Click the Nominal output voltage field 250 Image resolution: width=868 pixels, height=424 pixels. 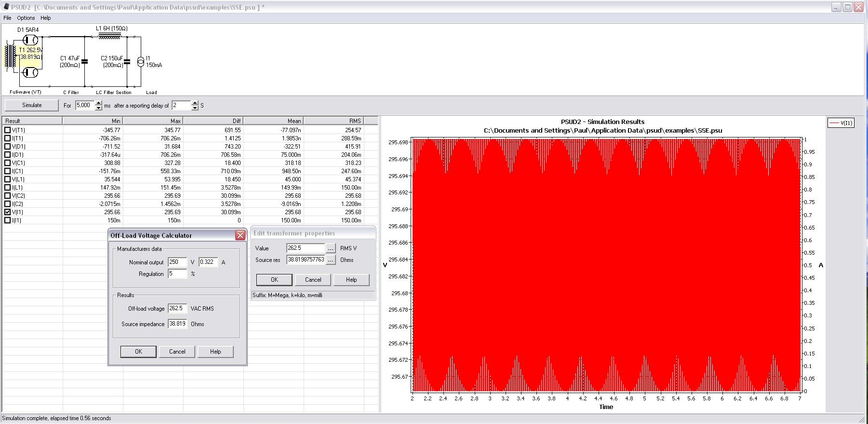[177, 262]
